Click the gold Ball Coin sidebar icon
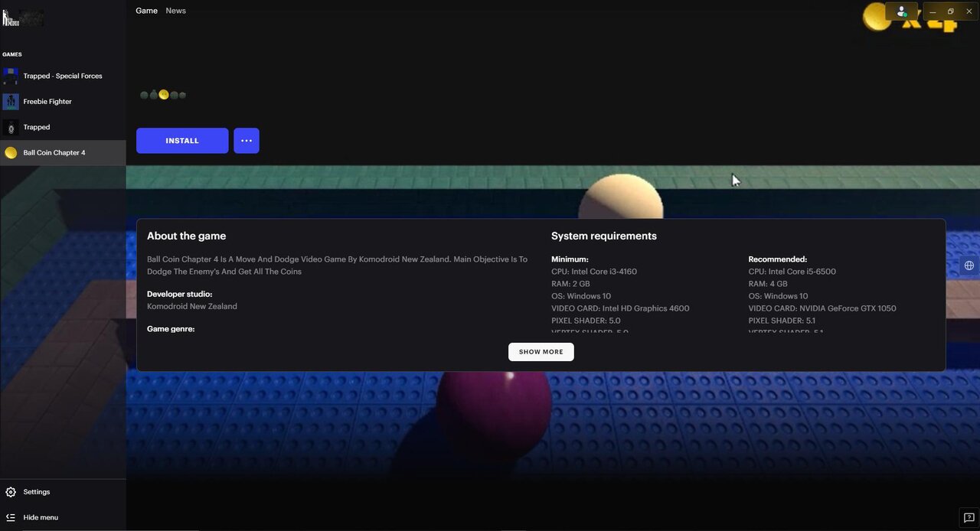 11,153
